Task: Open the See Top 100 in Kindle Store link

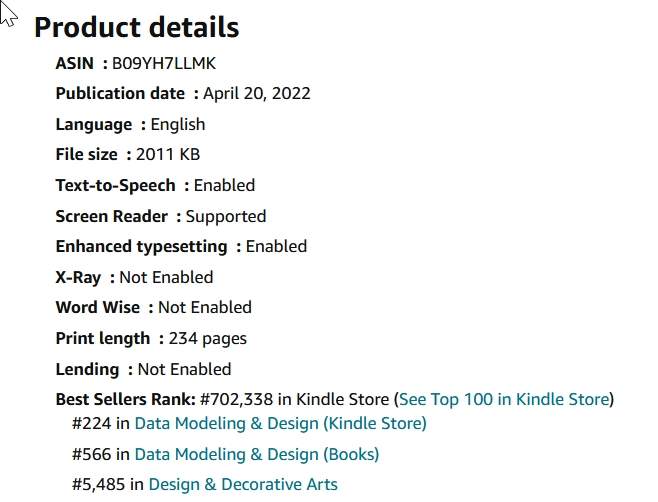Action: pyautogui.click(x=504, y=400)
